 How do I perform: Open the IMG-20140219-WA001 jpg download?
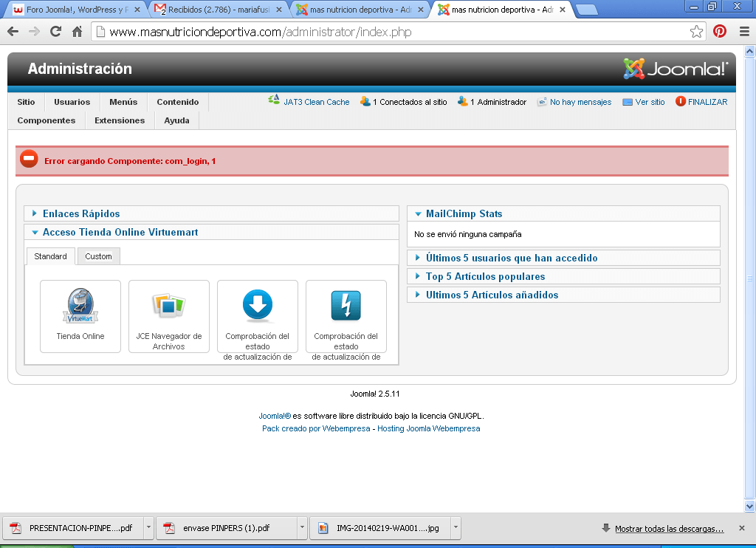[x=380, y=528]
